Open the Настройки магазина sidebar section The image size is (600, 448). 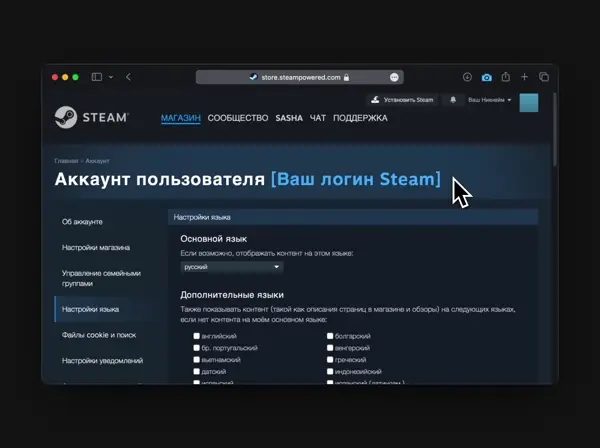point(96,248)
